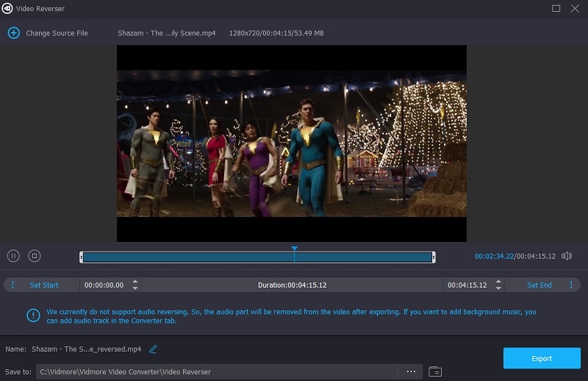The image size is (588, 381).
Task: Click the info icon beside audio notice
Action: [x=33, y=316]
